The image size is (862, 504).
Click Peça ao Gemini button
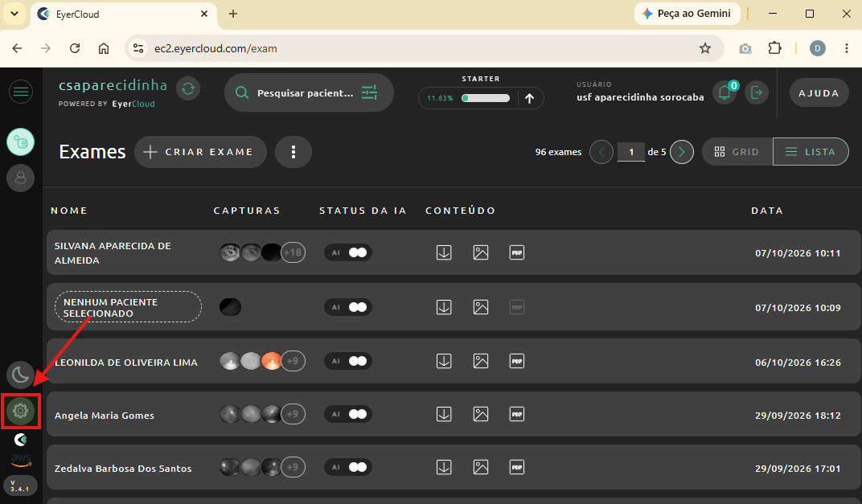click(x=688, y=14)
